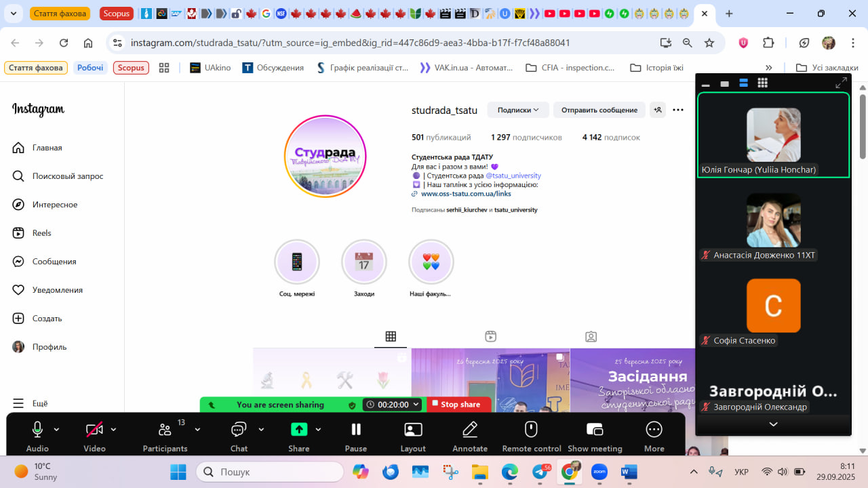Open Zoom Remote control
The image size is (868, 488).
(532, 436)
